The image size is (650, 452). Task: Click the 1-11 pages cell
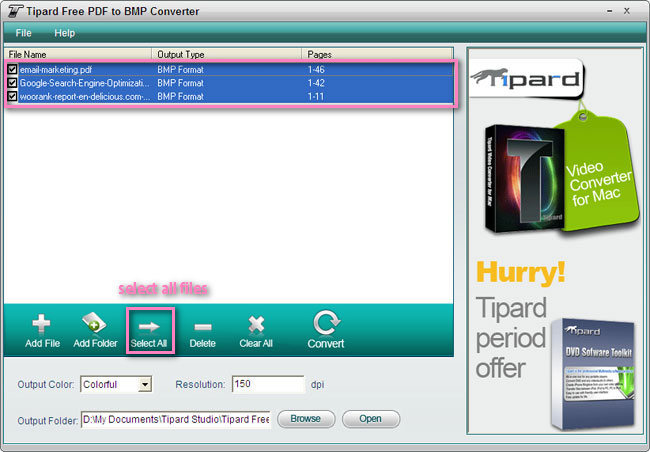pyautogui.click(x=316, y=97)
